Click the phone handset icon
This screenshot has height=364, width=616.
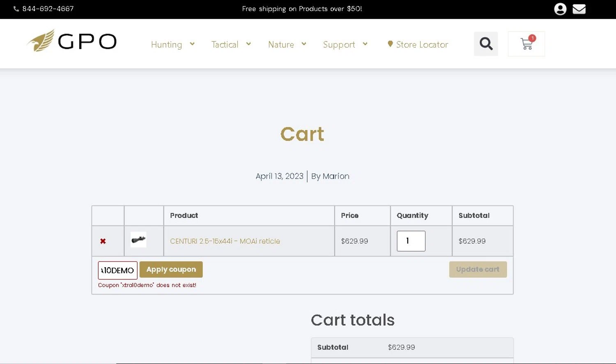click(x=16, y=9)
